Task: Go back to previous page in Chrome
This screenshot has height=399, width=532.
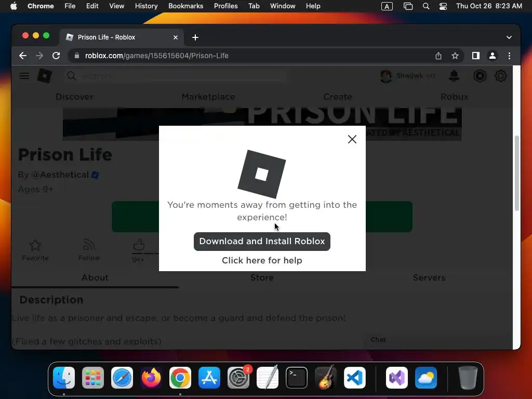Action: (x=23, y=56)
